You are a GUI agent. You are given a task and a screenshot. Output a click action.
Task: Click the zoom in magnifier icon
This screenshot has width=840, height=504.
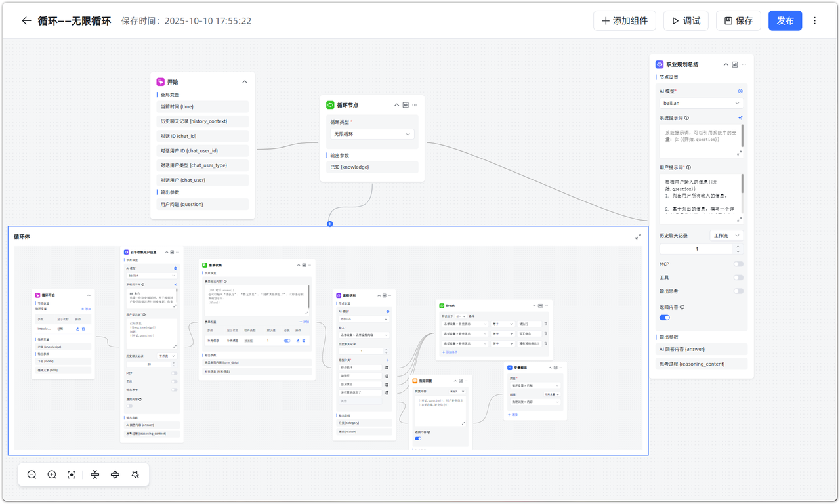pos(52,474)
